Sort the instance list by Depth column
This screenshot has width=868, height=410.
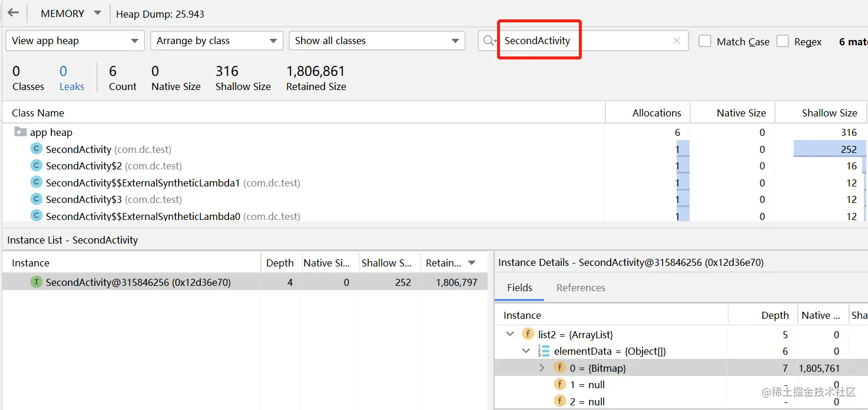[280, 263]
